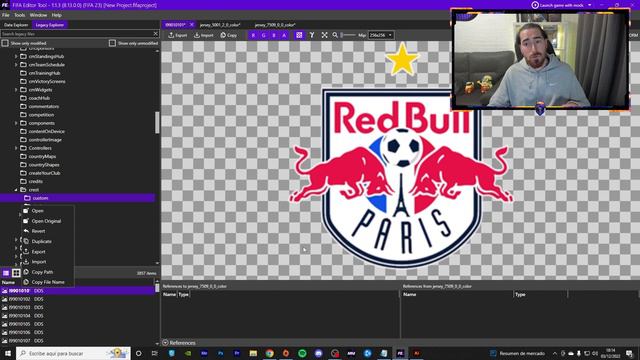The height and width of the screenshot is (360, 640).
Task: Click the fit-to-view expand arrows icon
Action: (x=324, y=35)
